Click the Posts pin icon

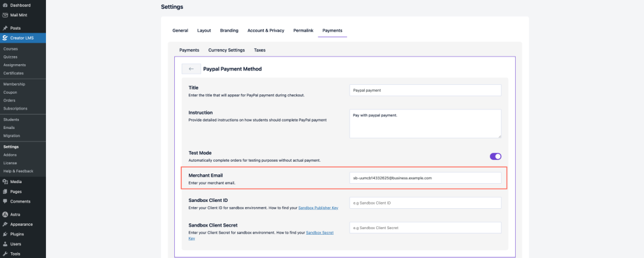pos(5,28)
